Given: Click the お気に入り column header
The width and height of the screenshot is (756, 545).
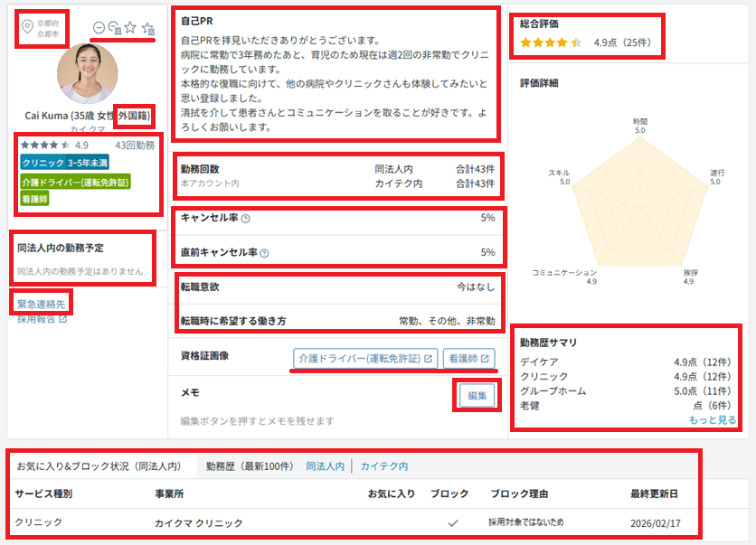Looking at the screenshot, I should click(392, 493).
